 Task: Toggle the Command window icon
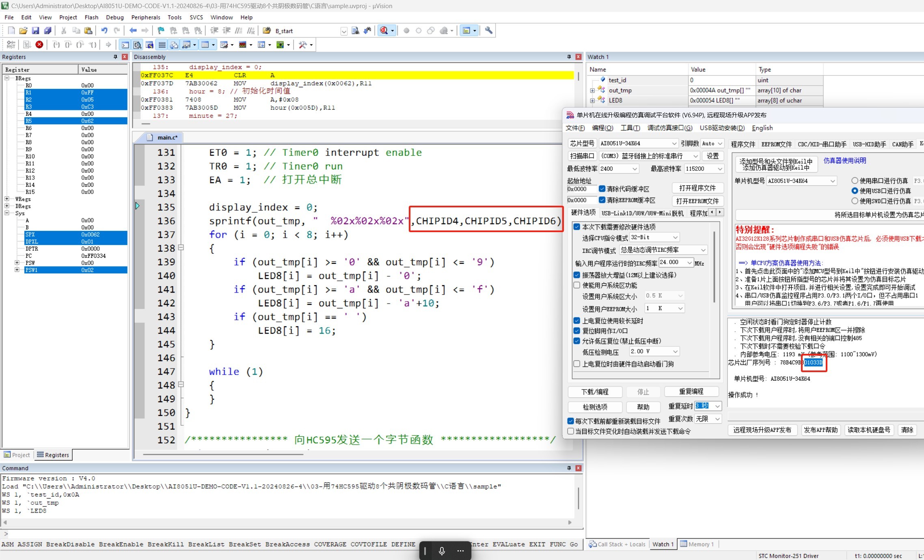pyautogui.click(x=125, y=45)
